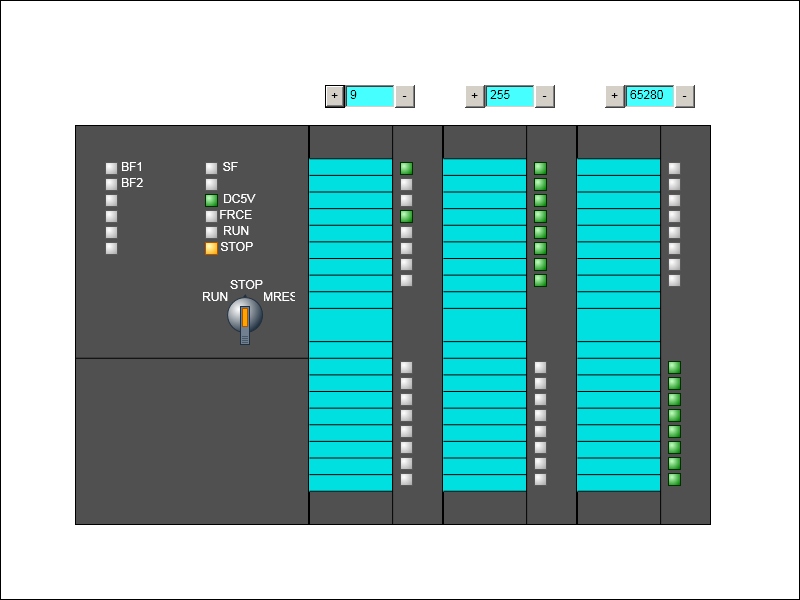800x600 pixels.
Task: Click the minus button beside value 9
Action: pyautogui.click(x=405, y=96)
